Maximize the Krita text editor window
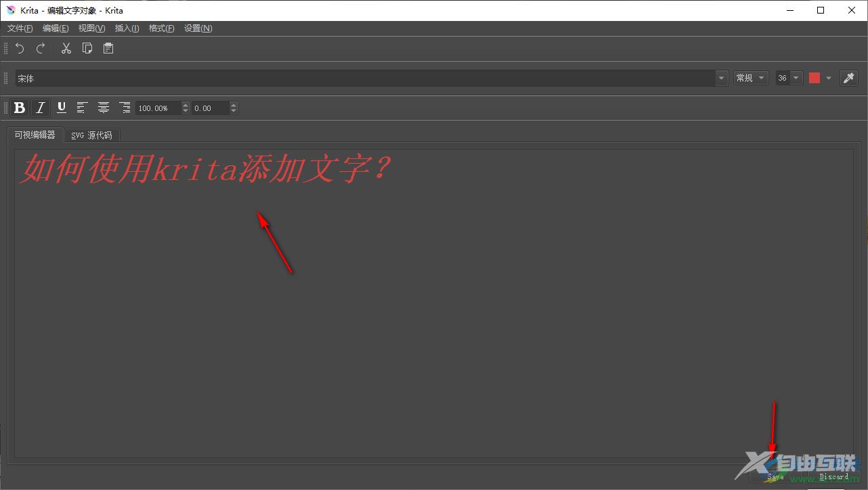 click(821, 10)
